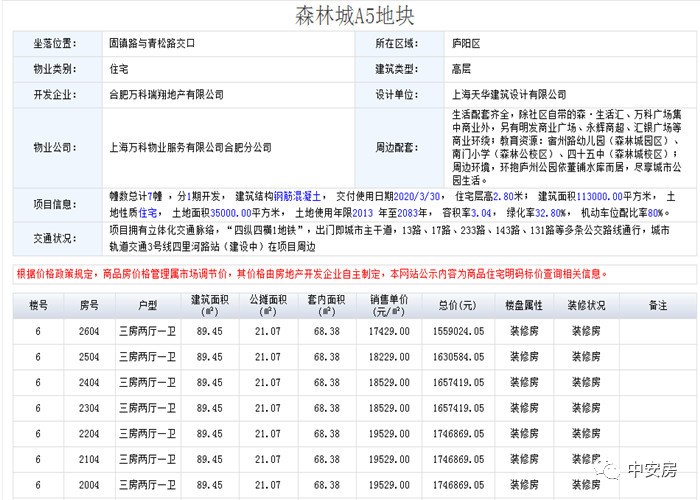Image resolution: width=700 pixels, height=500 pixels.
Task: Click delivery date value 2020/3/30
Action: click(x=417, y=196)
